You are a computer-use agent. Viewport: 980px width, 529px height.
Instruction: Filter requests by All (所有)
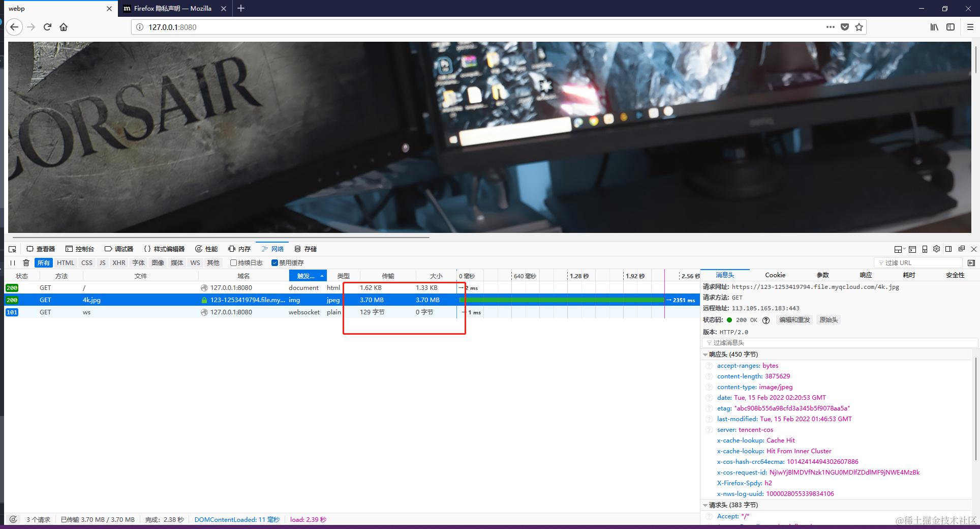[44, 263]
